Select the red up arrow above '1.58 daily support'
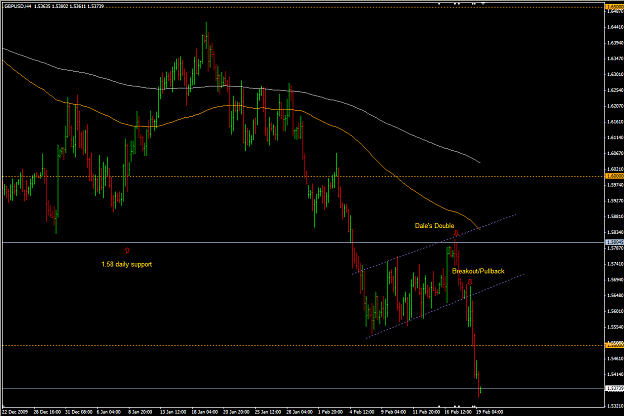 coord(127,250)
